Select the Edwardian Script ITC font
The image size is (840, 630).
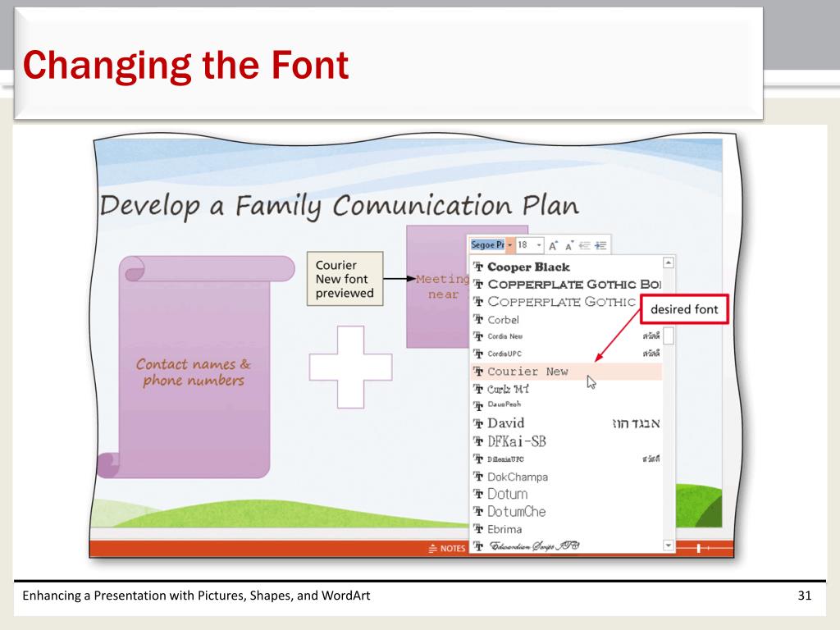(x=566, y=546)
